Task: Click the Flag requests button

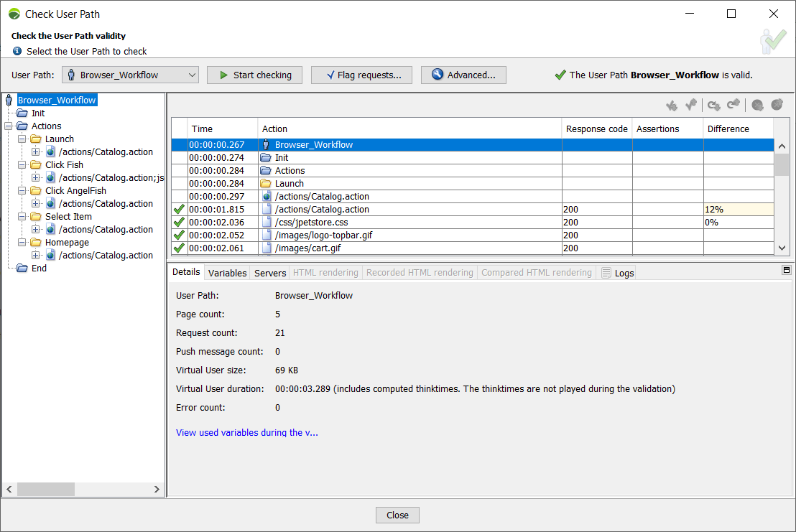Action: point(361,75)
